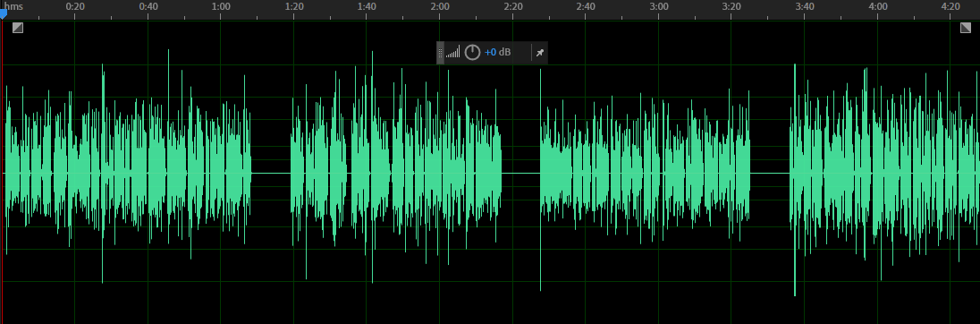980x324 pixels.
Task: Click the blue playhead marker at start
Action: point(3,13)
